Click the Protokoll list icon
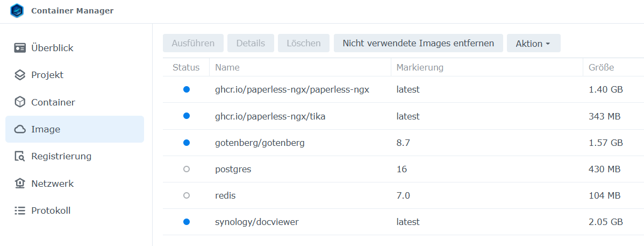The width and height of the screenshot is (644, 246). (x=20, y=210)
